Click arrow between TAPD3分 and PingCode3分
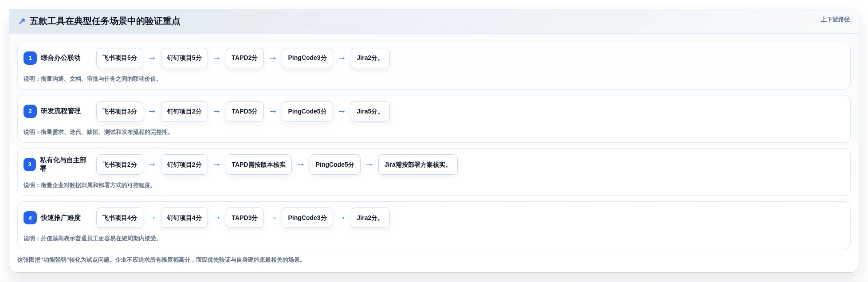868x282 pixels. pos(273,218)
